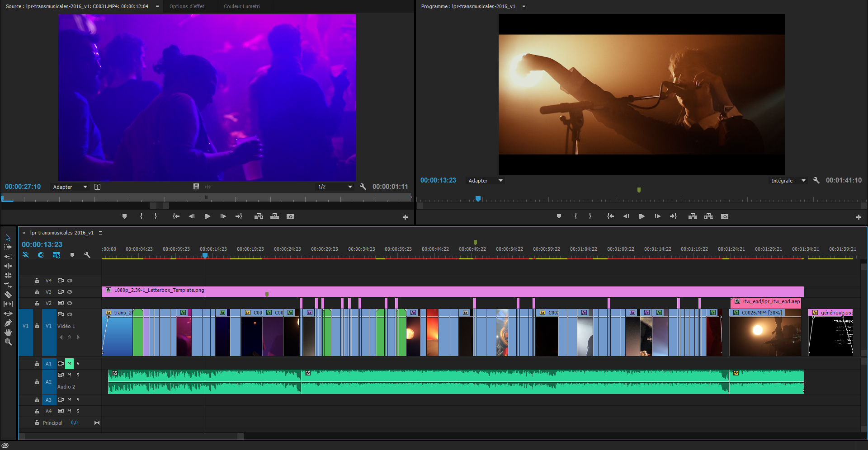Pick the Ripple Edit tool
This screenshot has width=868, height=450.
(8, 266)
